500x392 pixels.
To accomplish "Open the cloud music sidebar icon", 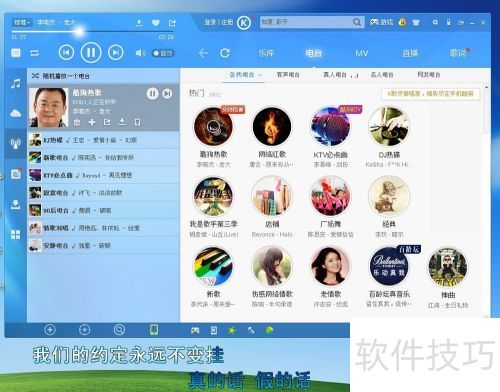I will pyautogui.click(x=16, y=113).
